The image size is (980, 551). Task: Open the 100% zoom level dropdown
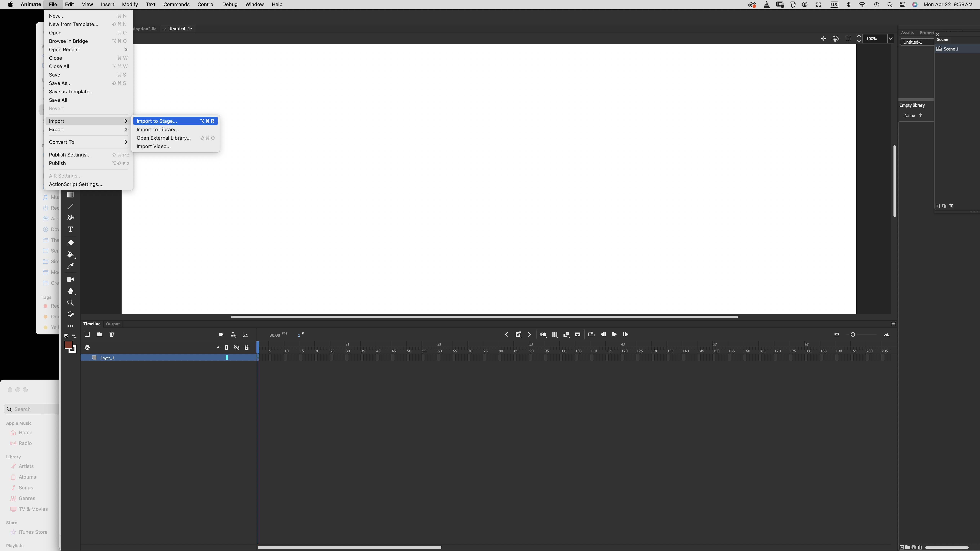pos(891,39)
